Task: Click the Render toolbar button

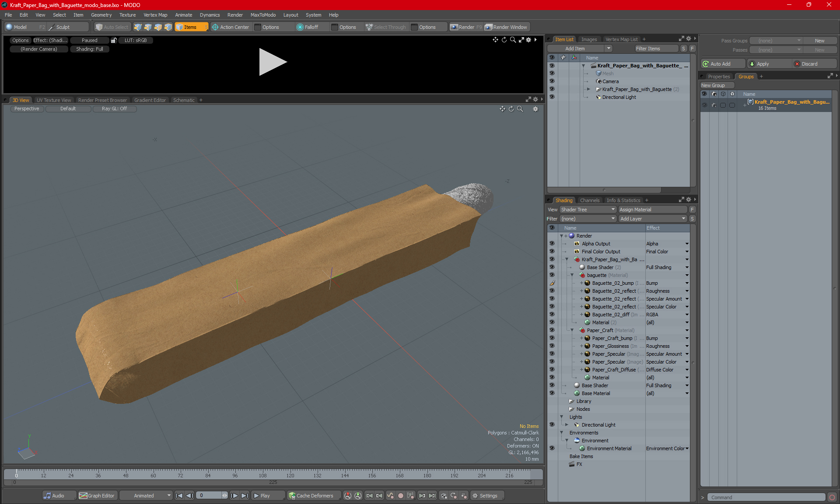Action: (465, 27)
